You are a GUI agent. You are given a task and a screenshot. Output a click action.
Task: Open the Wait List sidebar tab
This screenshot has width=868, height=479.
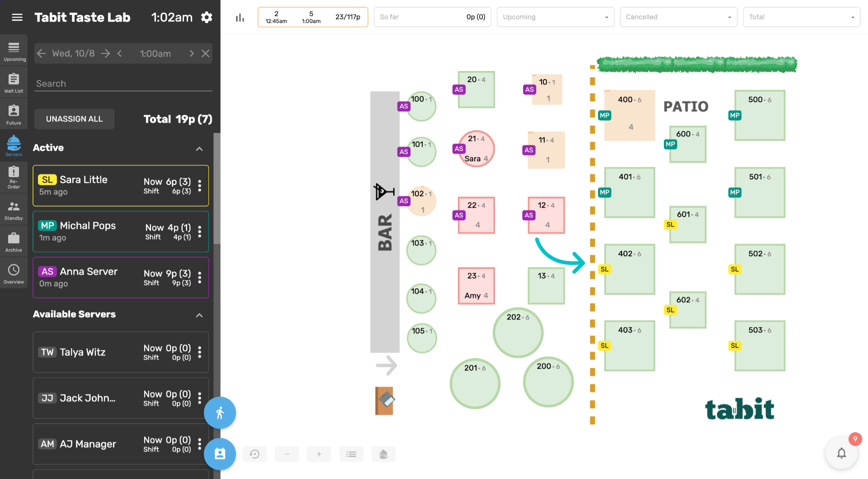(14, 83)
